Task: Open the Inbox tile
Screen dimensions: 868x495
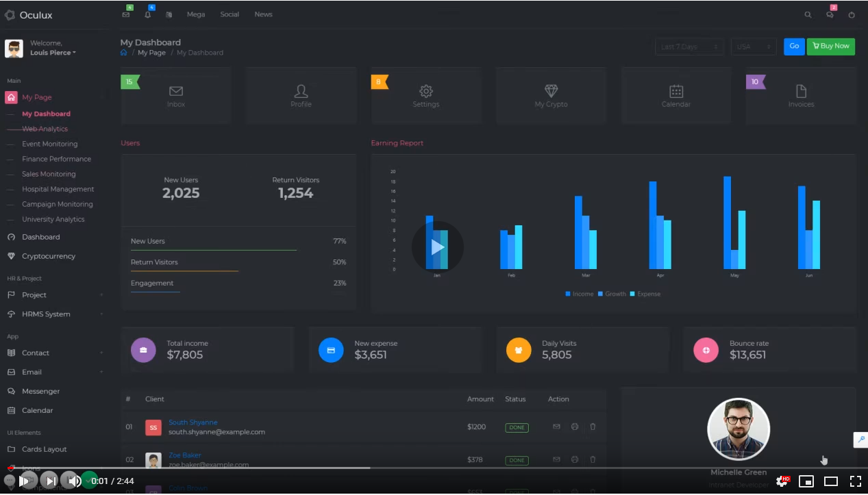Action: point(176,96)
